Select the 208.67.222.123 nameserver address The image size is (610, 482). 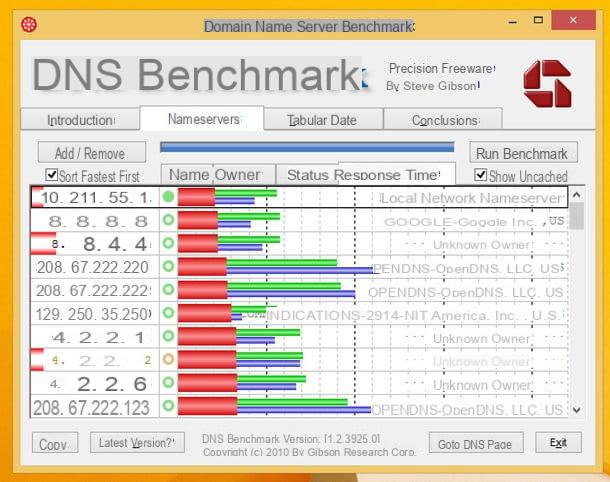tap(91, 407)
